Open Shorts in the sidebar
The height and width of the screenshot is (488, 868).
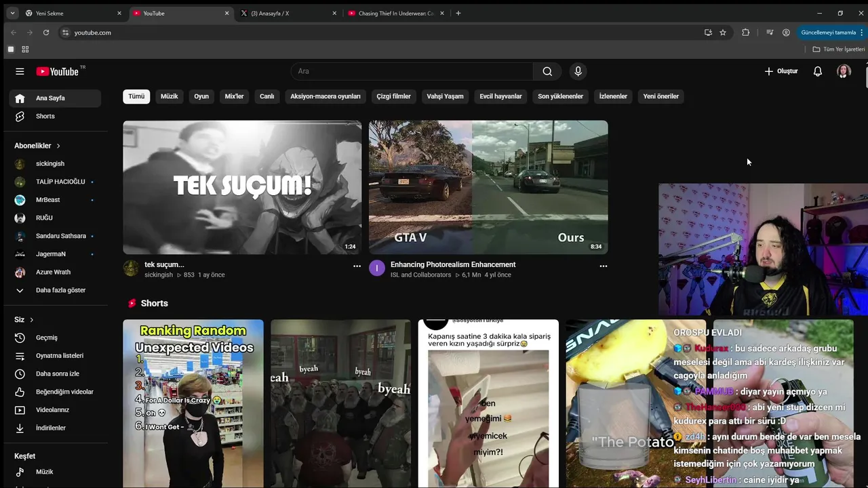click(x=55, y=116)
